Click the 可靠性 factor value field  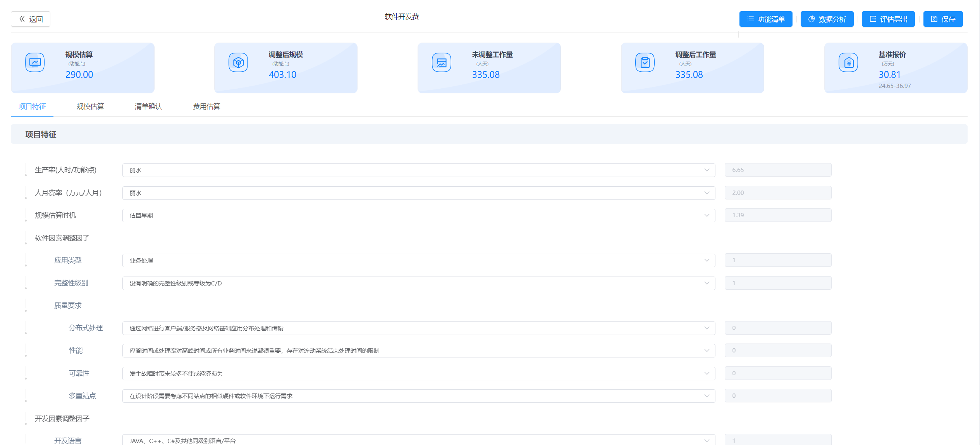778,373
